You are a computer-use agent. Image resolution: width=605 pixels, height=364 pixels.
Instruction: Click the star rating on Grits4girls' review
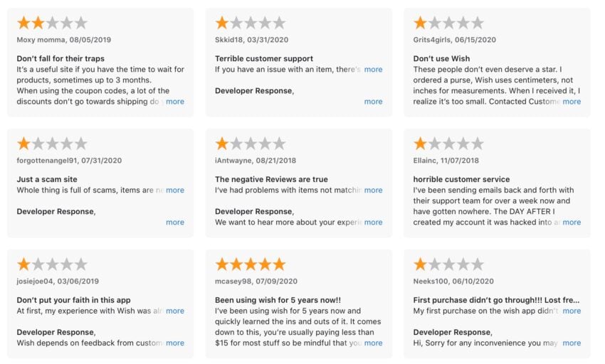pyautogui.click(x=448, y=23)
